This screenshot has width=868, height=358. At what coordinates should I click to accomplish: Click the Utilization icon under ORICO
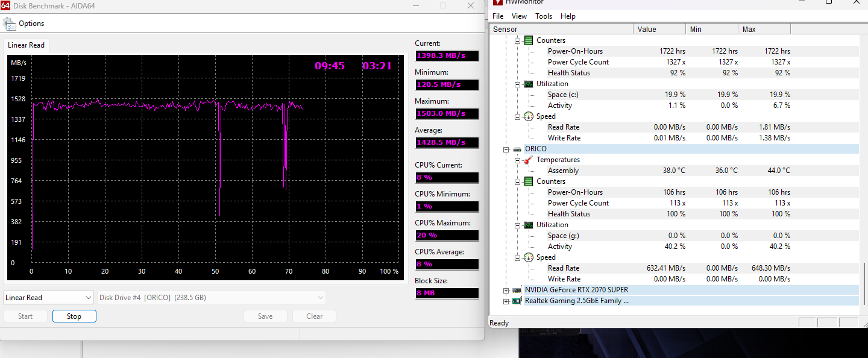click(x=529, y=225)
